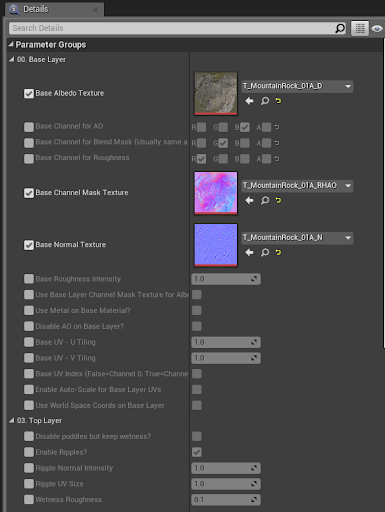Enable override for Enable Ripples
Viewport: 385px width, 512px height.
[x=29, y=452]
